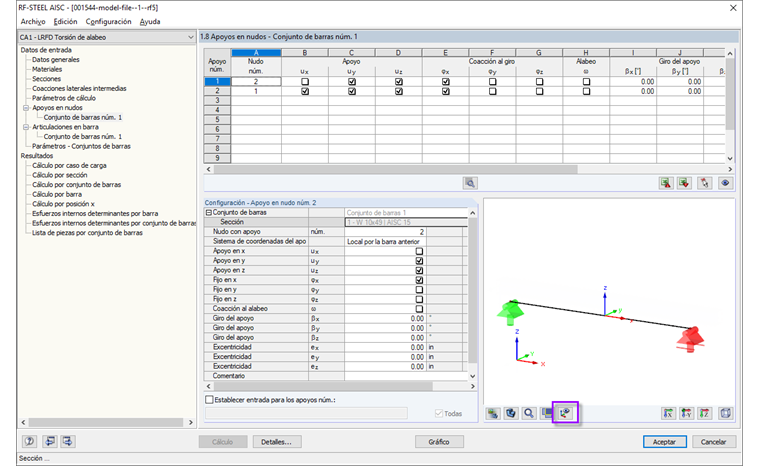
Task: Click the 'Comentario' value field
Action: 406,376
